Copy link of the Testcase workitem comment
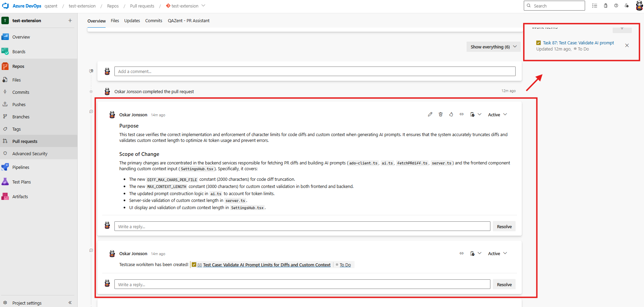Image resolution: width=644 pixels, height=307 pixels. coord(461,253)
